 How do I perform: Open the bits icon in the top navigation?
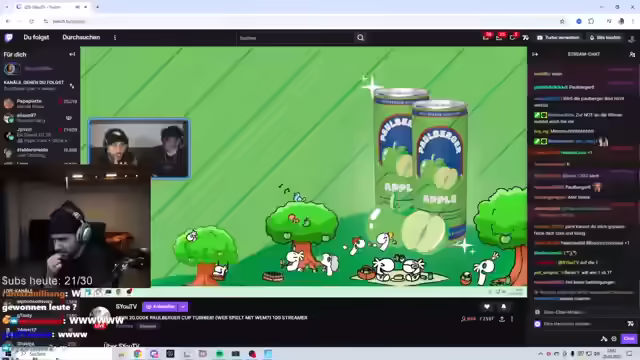(x=526, y=38)
